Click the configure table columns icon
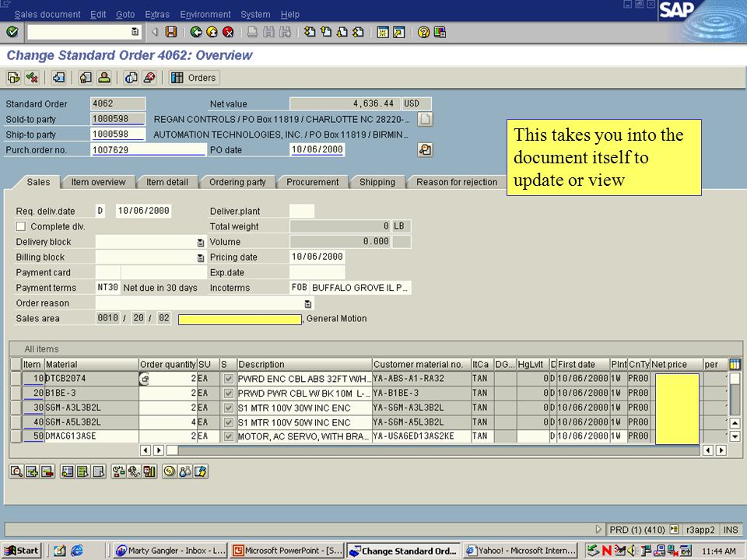 pyautogui.click(x=735, y=364)
